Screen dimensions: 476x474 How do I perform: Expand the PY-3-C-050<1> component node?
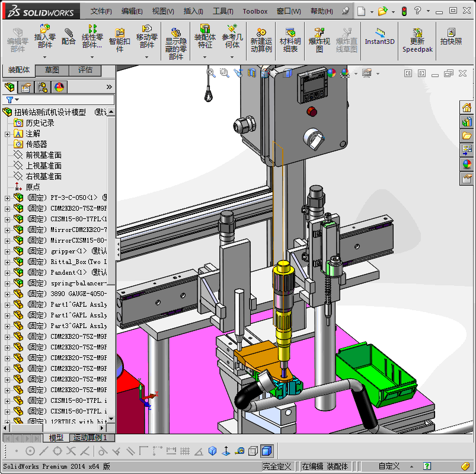coord(7,198)
